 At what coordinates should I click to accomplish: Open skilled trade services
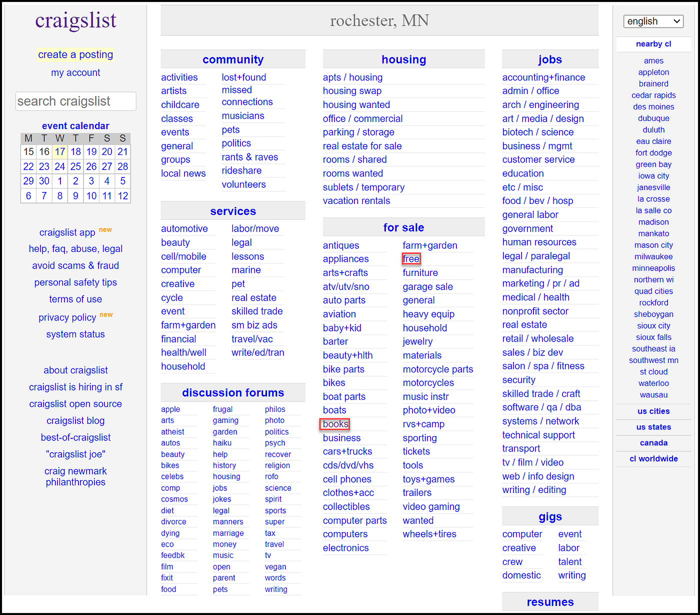click(257, 311)
